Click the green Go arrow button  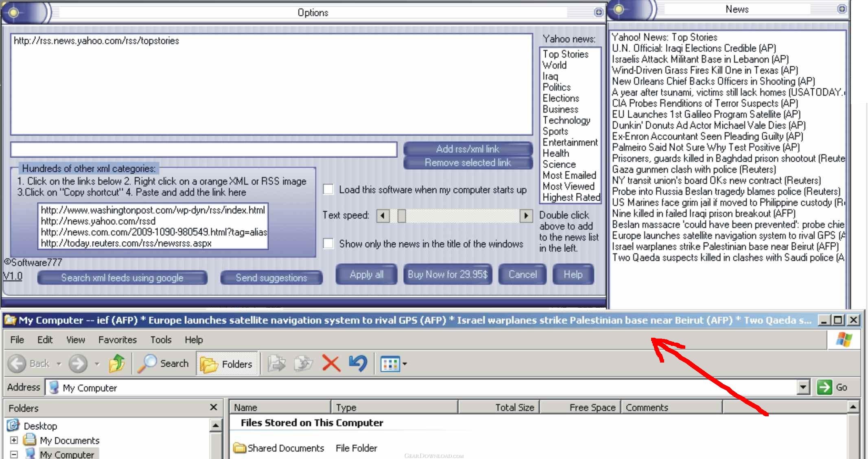click(824, 387)
